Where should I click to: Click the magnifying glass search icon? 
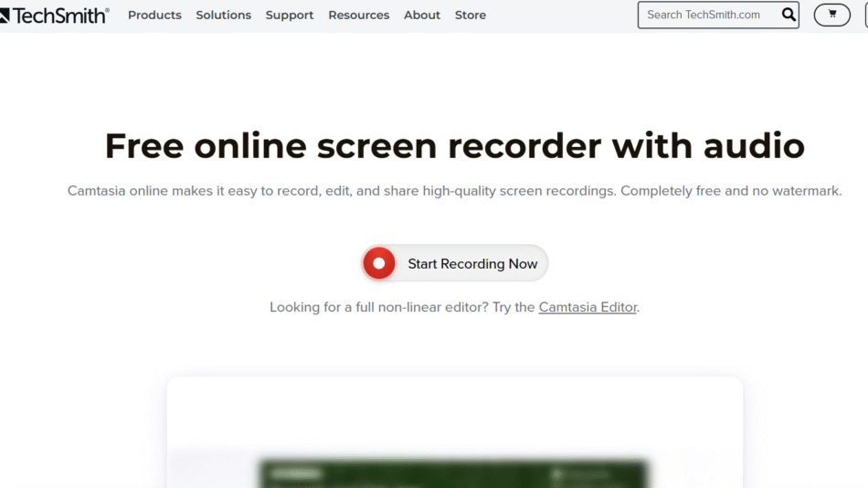point(789,15)
